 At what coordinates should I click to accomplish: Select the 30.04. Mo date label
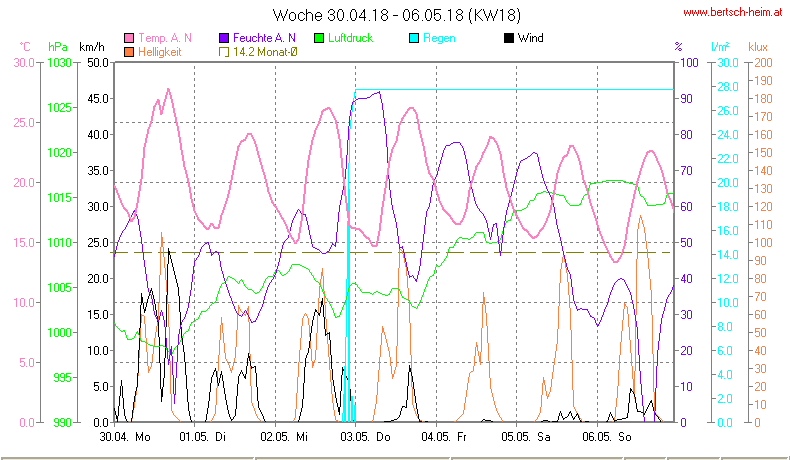(126, 437)
